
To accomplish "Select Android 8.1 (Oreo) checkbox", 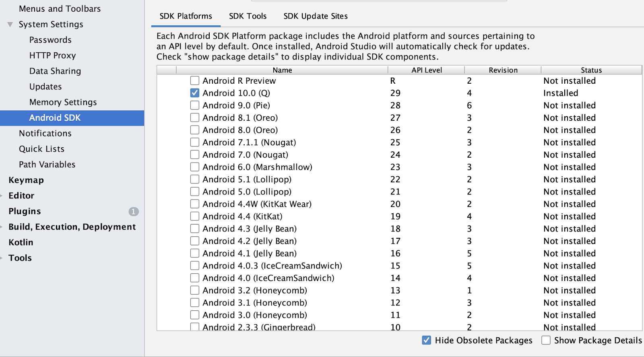I will [x=195, y=118].
